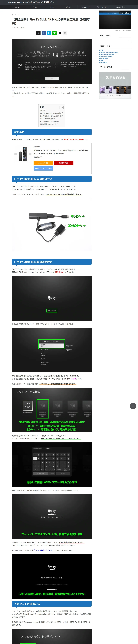This screenshot has height=644, width=138.
Task: Open the Fire TVへようこそ header image
Action: [52, 62]
